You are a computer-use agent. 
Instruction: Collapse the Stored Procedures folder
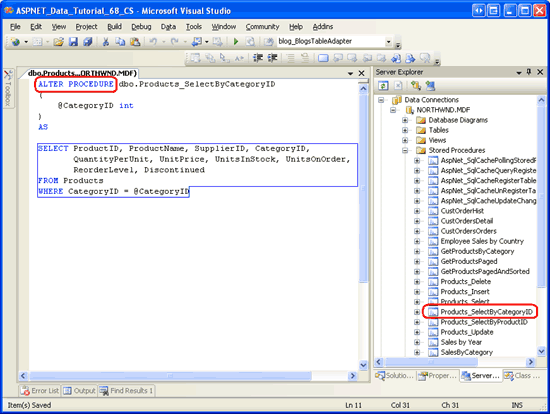(405, 150)
